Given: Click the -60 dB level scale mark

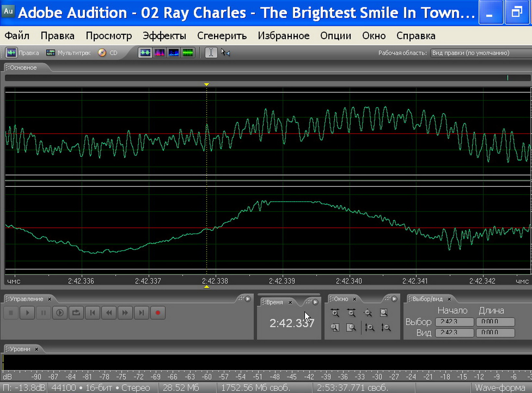Looking at the screenshot, I should click(206, 377).
